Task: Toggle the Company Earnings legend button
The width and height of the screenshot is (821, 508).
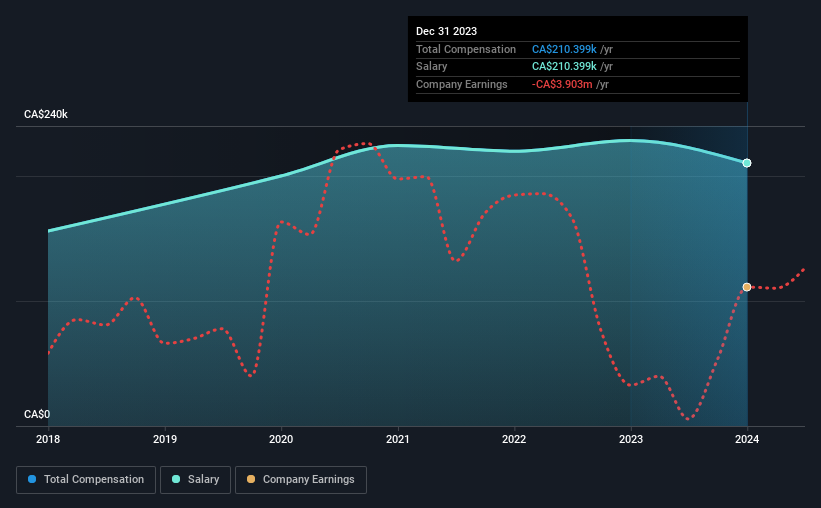Action: pos(301,480)
